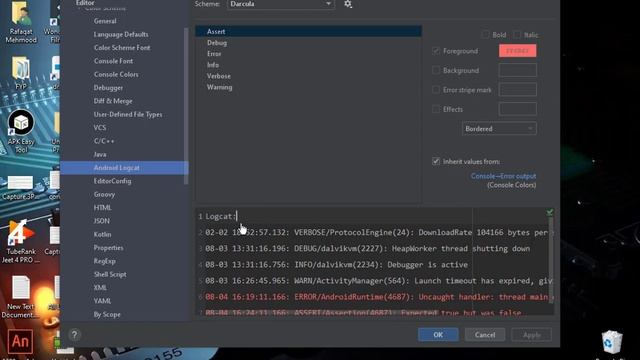Screen dimensions: 640x360
Task: Toggle the Foreground checkbox
Action: 436,51
